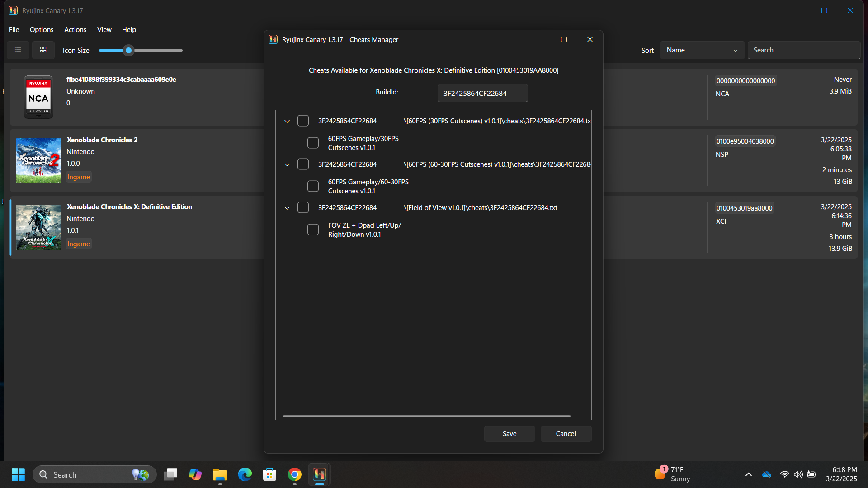Image resolution: width=868 pixels, height=488 pixels.
Task: Select Xenoblade Chronicles X: Definitive Edition title
Action: [129, 207]
